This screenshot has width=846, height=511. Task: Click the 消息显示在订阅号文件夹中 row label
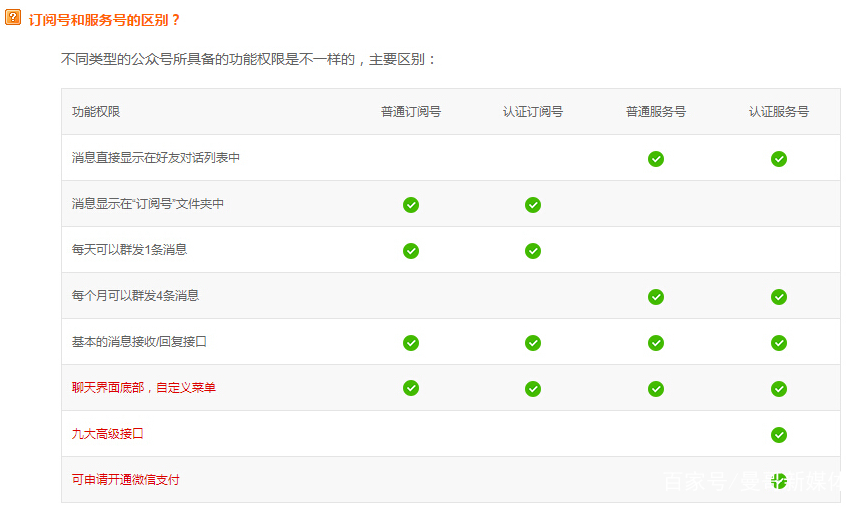coord(147,203)
